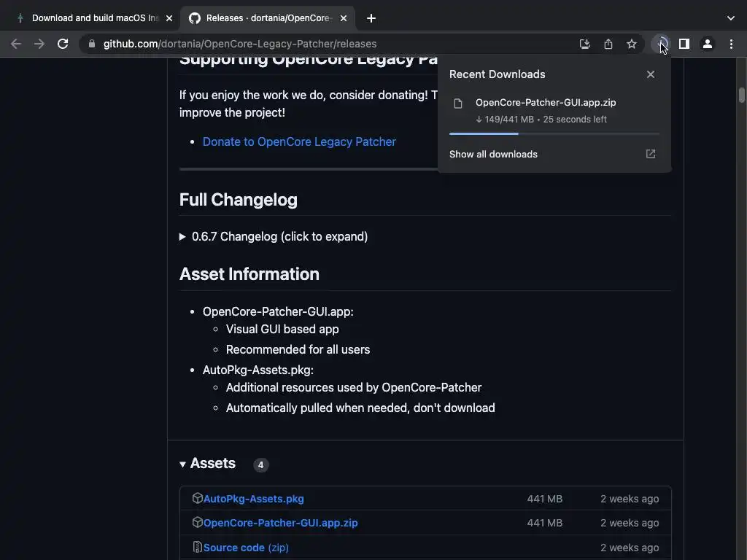
Task: Open the tab search dropdown arrow
Action: coord(731,17)
